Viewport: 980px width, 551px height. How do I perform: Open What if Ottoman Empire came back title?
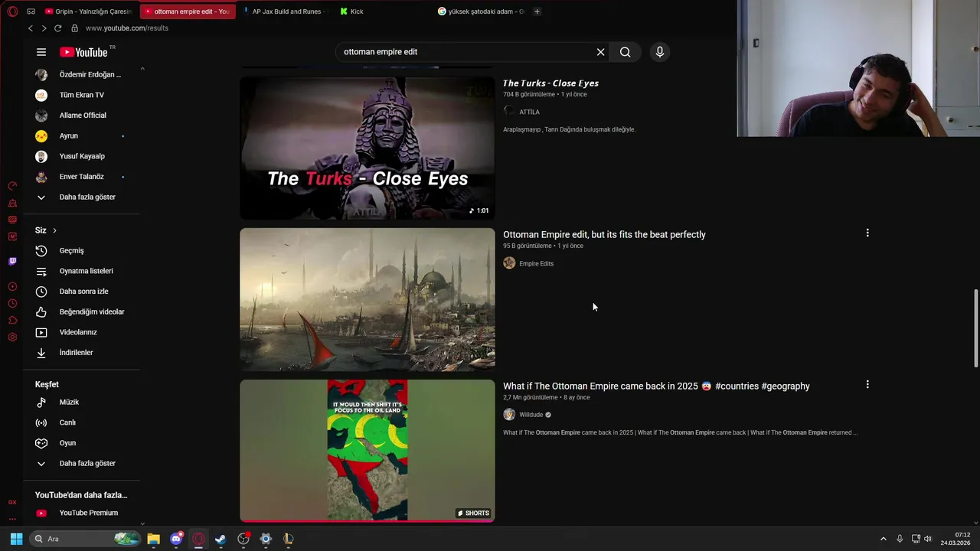click(656, 386)
